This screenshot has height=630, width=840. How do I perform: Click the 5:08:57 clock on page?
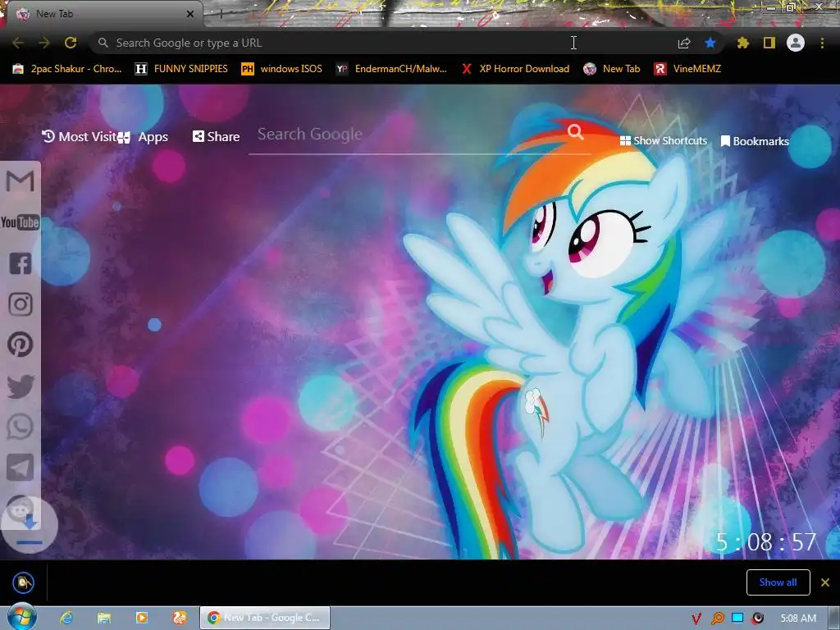[x=766, y=542]
